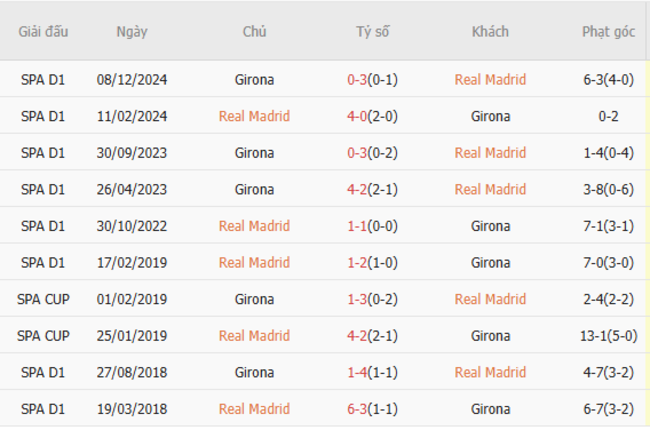Click the 'Khách' column header
The width and height of the screenshot is (650, 438).
(x=490, y=31)
